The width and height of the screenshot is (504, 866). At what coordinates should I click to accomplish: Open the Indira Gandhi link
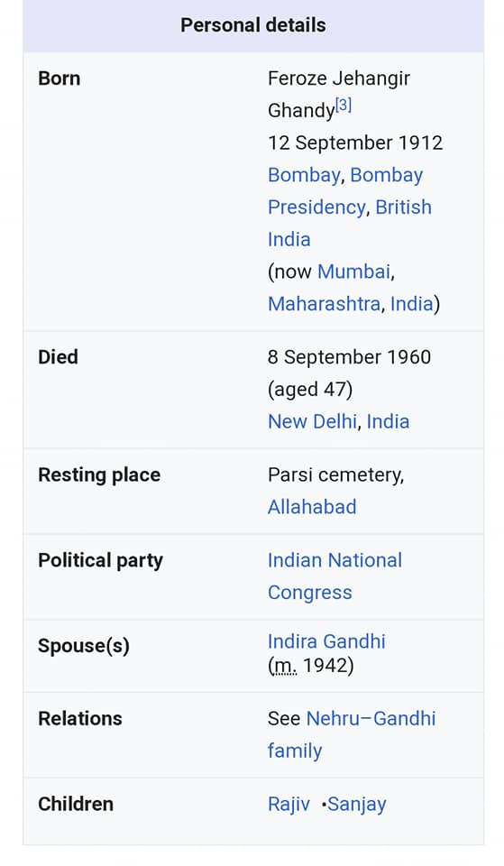point(326,641)
